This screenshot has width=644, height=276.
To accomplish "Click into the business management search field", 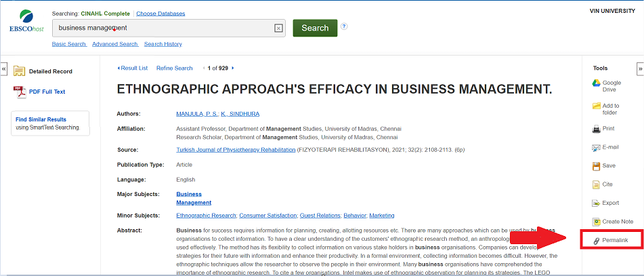I will pyautogui.click(x=163, y=28).
